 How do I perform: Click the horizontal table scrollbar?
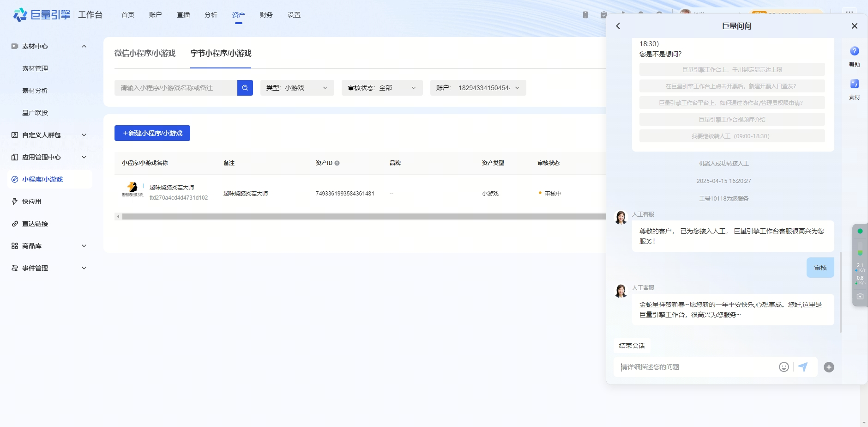tap(364, 216)
